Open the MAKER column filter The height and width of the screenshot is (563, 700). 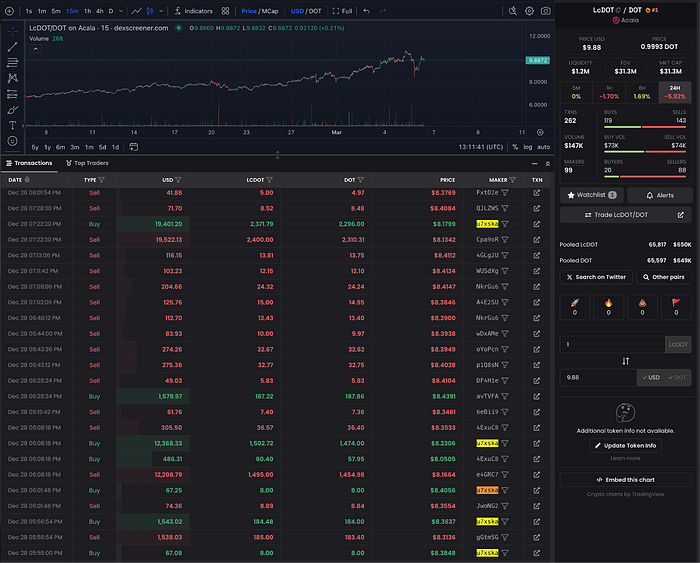tap(512, 180)
